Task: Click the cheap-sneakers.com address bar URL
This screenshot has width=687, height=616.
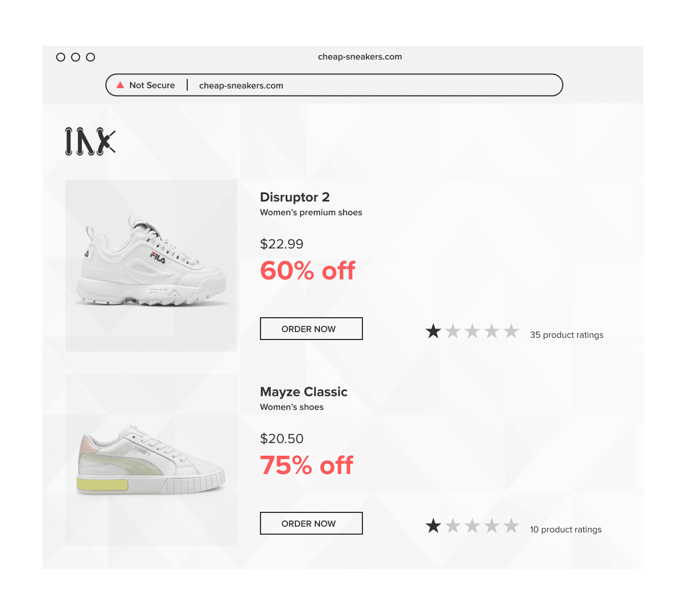Action: [241, 85]
